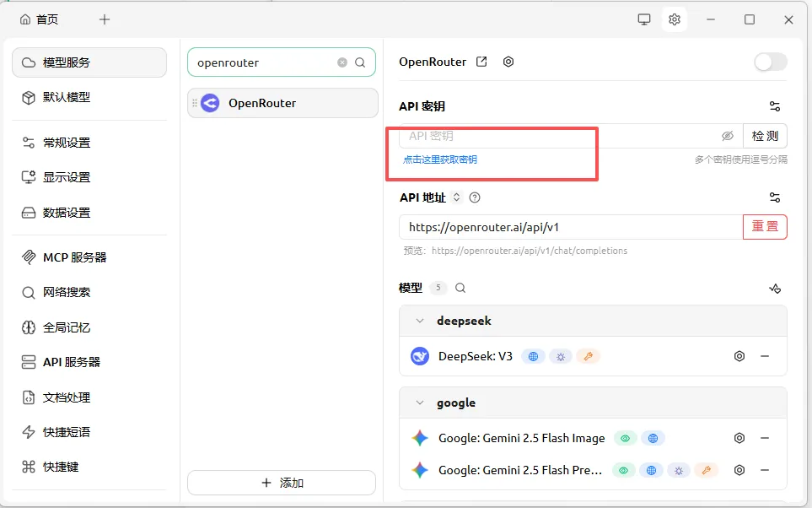The image size is (812, 508).
Task: Toggle API key visibility eye icon
Action: pos(728,136)
